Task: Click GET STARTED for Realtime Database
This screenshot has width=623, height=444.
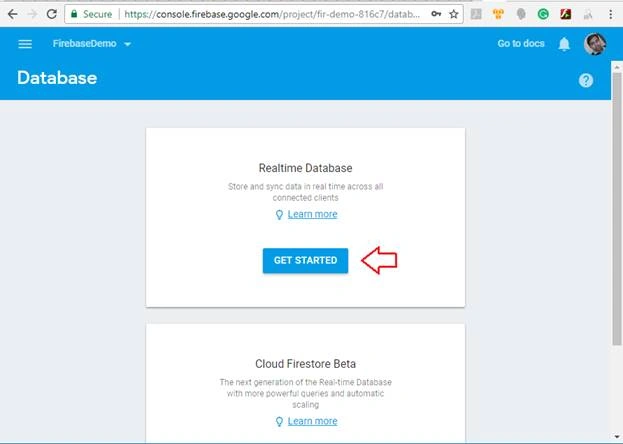Action: coord(305,260)
